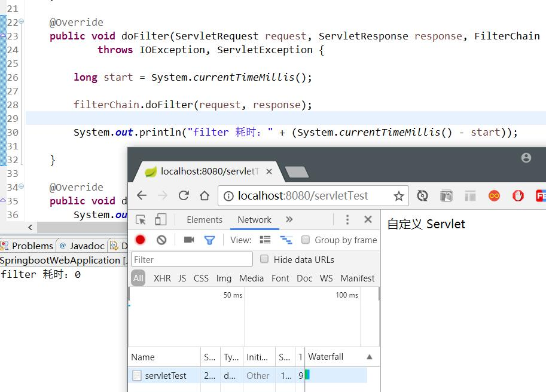Go to browser home page
Image resolution: width=546 pixels, height=392 pixels.
click(x=205, y=195)
